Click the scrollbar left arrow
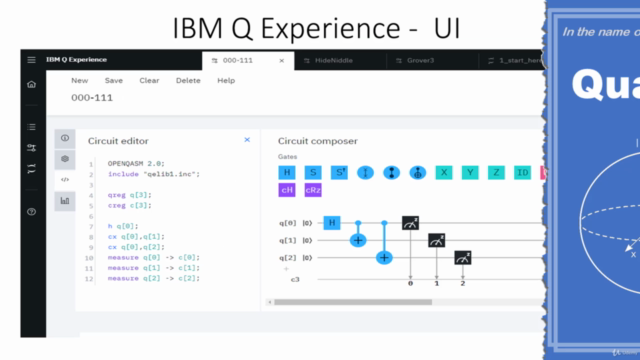640x360 pixels. (x=269, y=302)
